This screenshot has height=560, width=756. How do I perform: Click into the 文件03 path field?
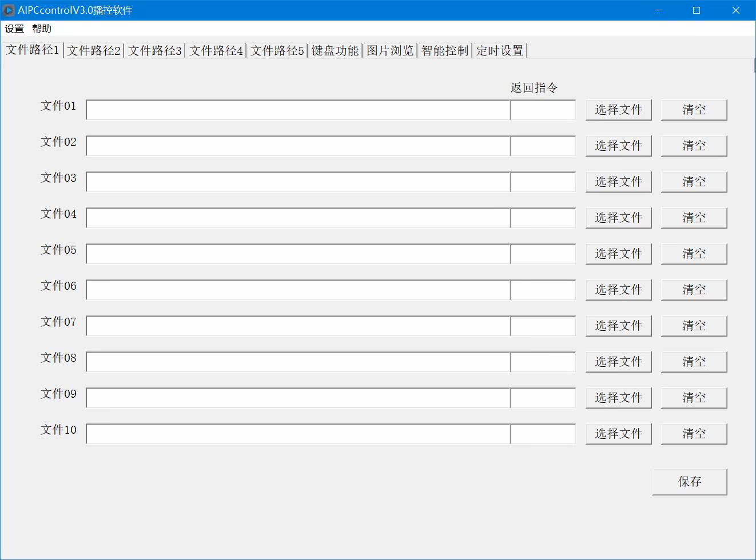pyautogui.click(x=298, y=182)
